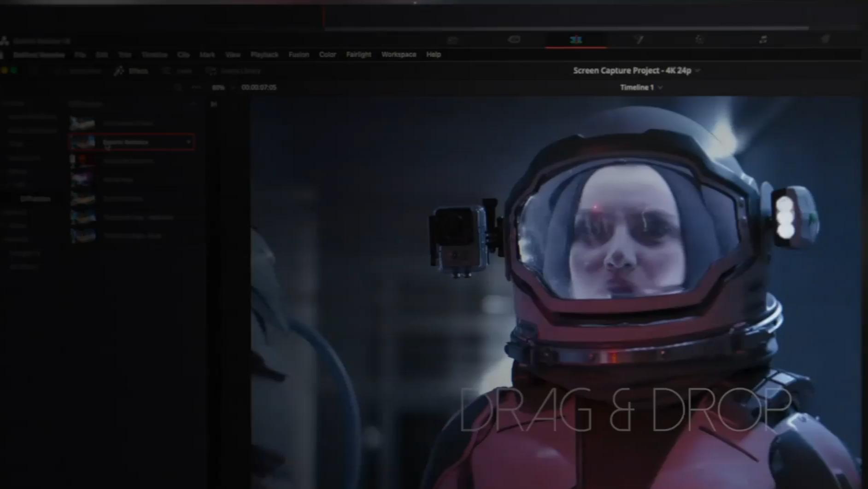Toggle the Effects panel button

131,71
